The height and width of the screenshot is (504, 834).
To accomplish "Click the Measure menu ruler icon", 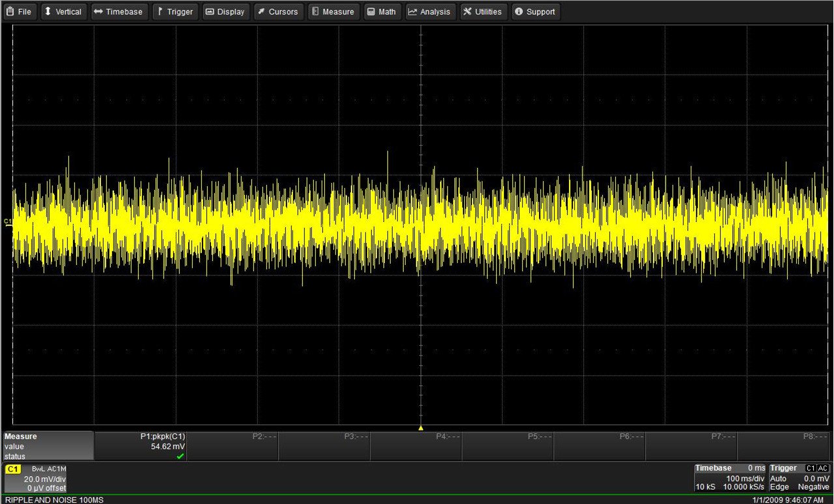I will [314, 12].
